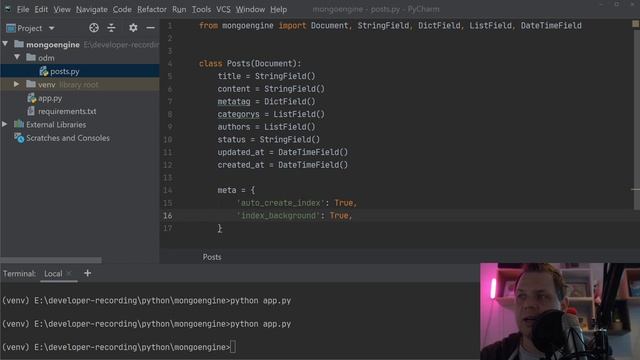640x360 pixels.
Task: Click the Local terminal tab
Action: click(x=53, y=273)
